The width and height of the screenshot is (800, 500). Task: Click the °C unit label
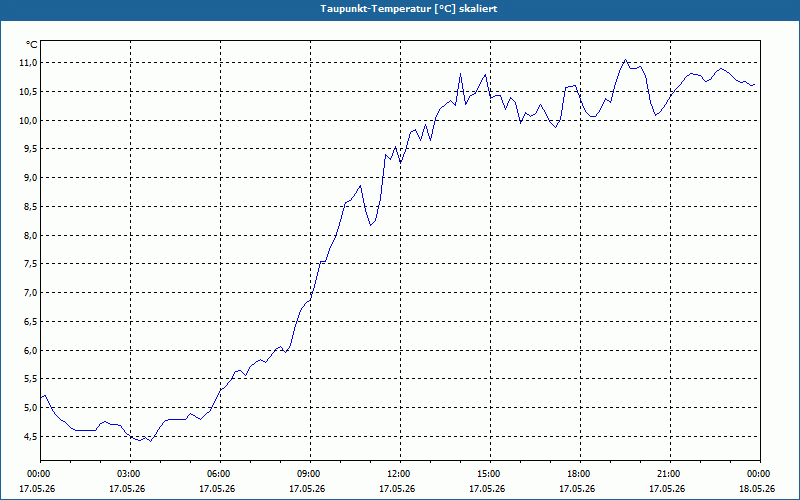[32, 45]
